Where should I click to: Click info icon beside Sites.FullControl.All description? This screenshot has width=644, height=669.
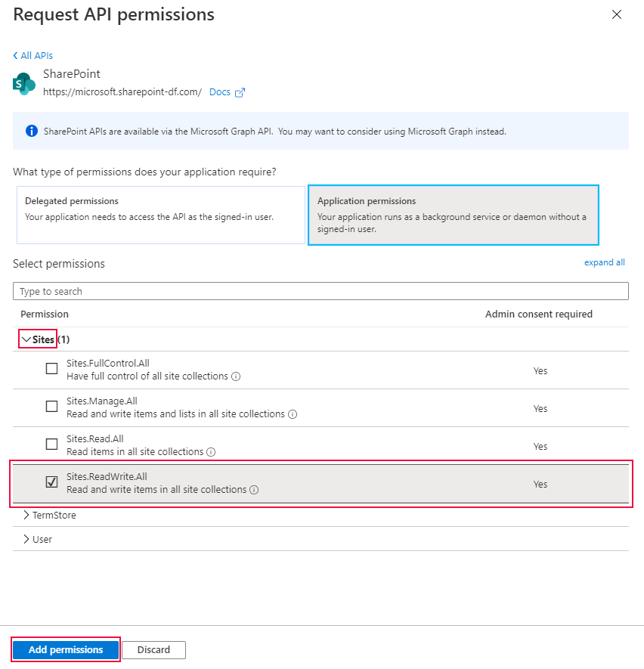237,376
